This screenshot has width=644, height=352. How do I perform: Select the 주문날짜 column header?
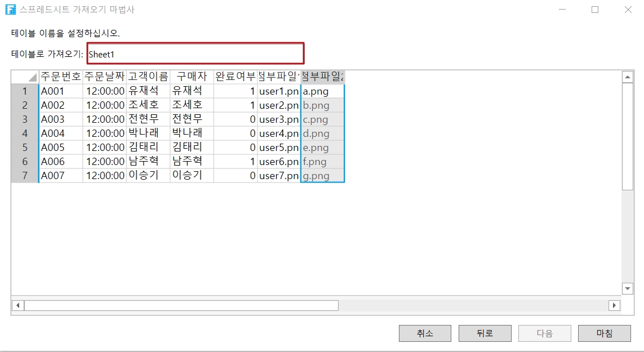(x=104, y=77)
